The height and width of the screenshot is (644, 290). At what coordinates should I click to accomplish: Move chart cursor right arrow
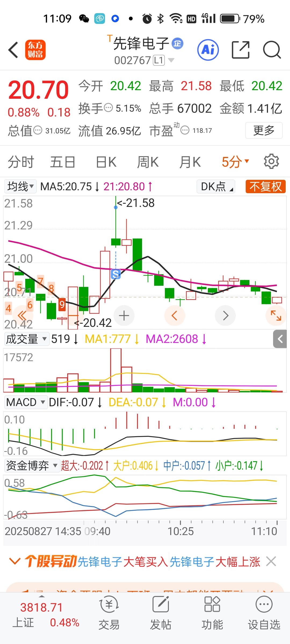tap(226, 316)
